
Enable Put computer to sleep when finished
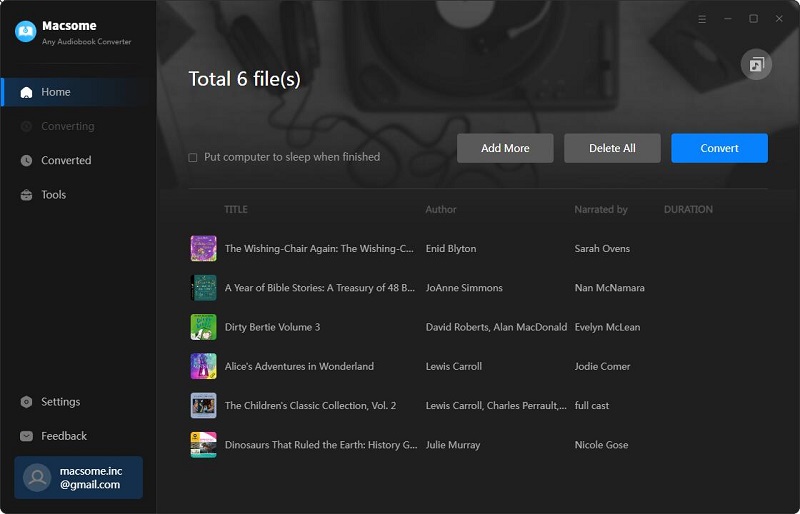coord(193,158)
